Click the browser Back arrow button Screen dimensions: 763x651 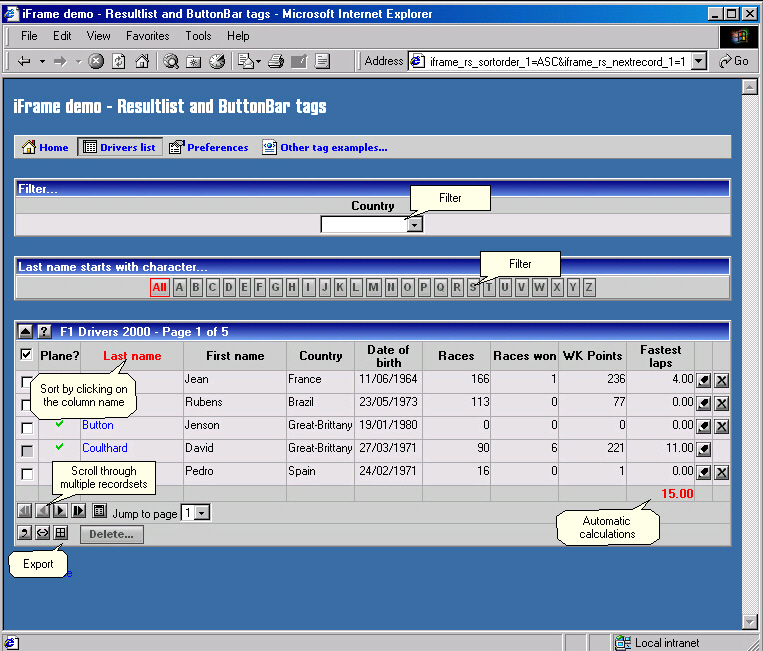24,61
